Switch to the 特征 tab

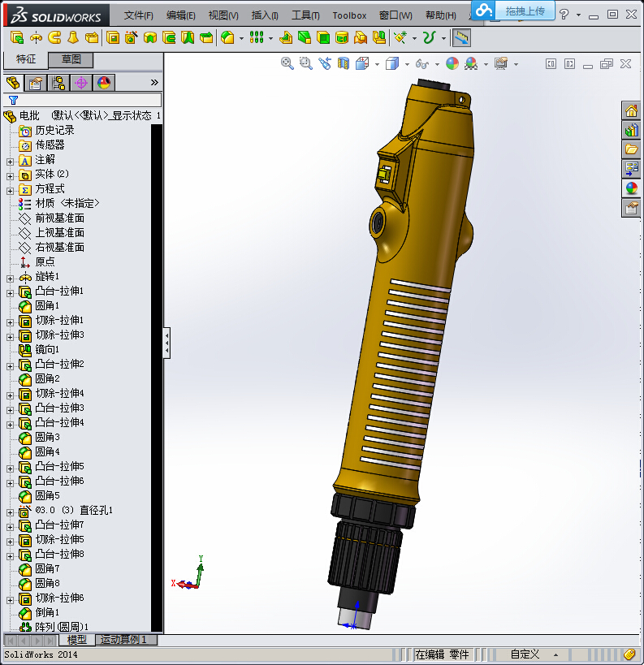point(26,59)
